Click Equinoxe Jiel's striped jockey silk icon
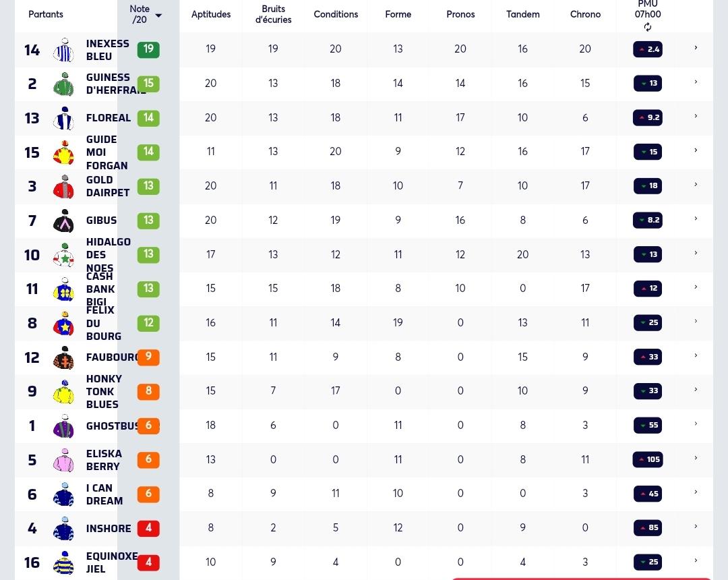The height and width of the screenshot is (580, 728). coord(63,563)
